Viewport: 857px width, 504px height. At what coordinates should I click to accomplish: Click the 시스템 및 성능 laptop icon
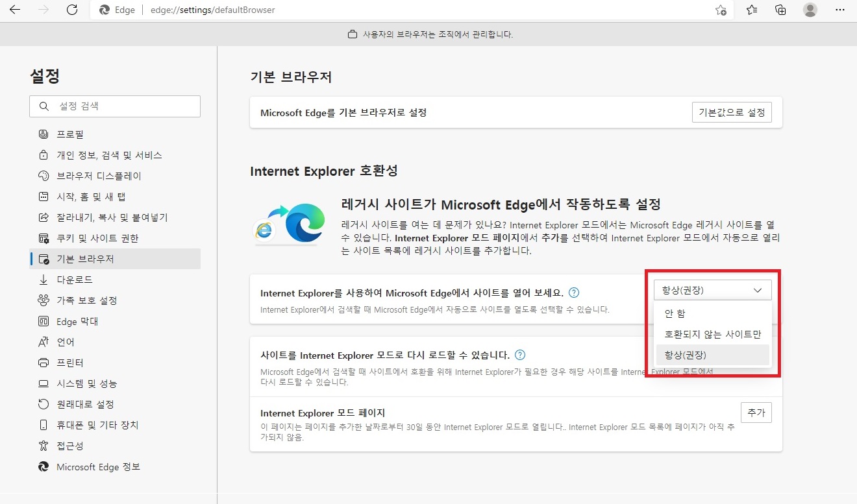tap(43, 383)
